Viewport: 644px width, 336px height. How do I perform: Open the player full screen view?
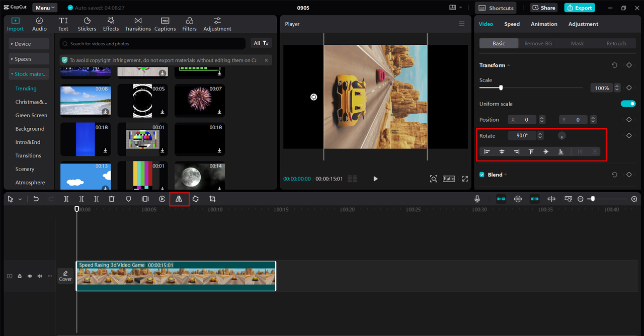point(465,179)
